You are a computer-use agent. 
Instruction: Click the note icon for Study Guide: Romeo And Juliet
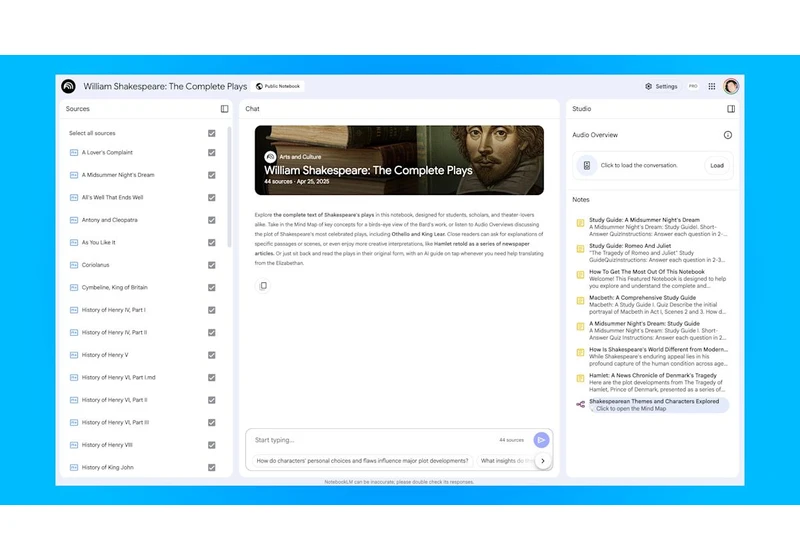(581, 249)
